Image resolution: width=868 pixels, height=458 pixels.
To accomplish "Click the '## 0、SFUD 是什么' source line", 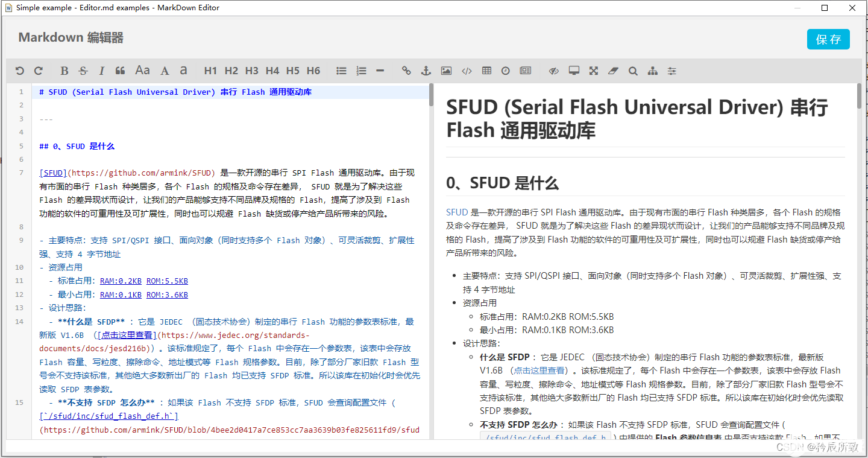I will 77,146.
